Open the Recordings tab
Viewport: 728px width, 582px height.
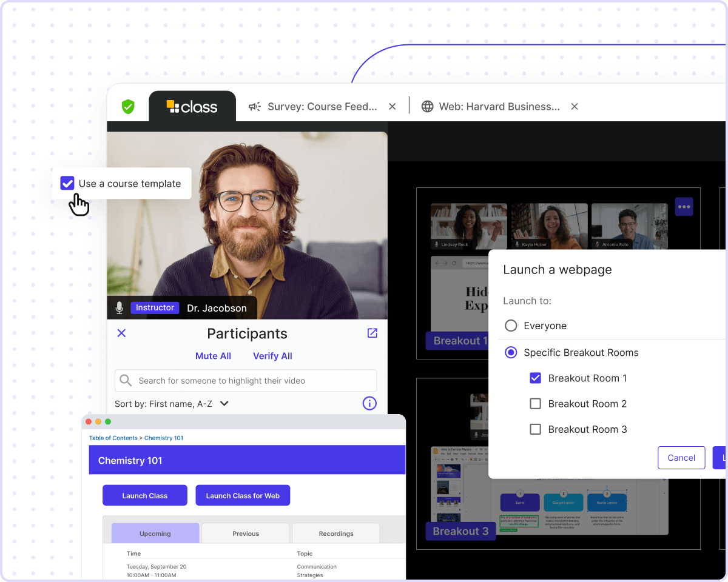[x=335, y=533]
